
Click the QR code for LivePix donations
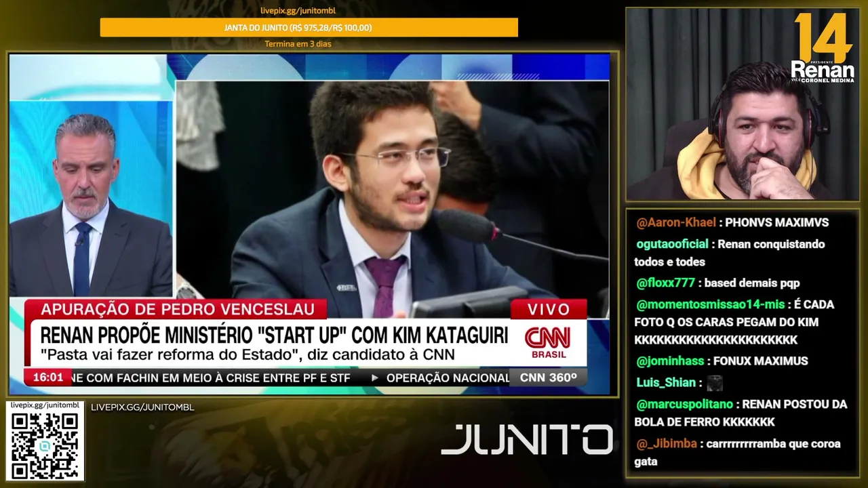45,445
